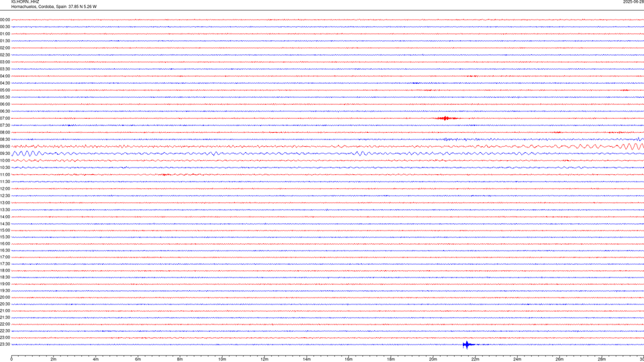Screen dimensions: 644x362
Task: Click the 20m tick label on the axis
Action: pos(433,359)
